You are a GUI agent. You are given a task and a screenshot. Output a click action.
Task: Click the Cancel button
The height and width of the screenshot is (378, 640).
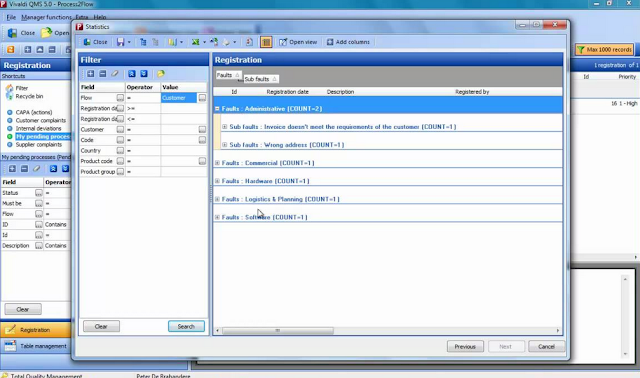coord(546,347)
